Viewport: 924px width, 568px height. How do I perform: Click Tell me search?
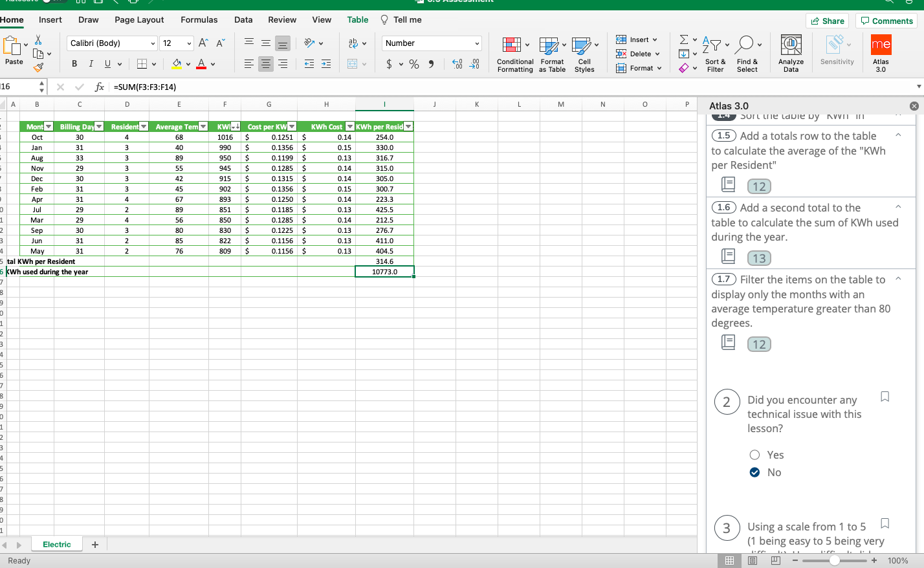coord(401,20)
